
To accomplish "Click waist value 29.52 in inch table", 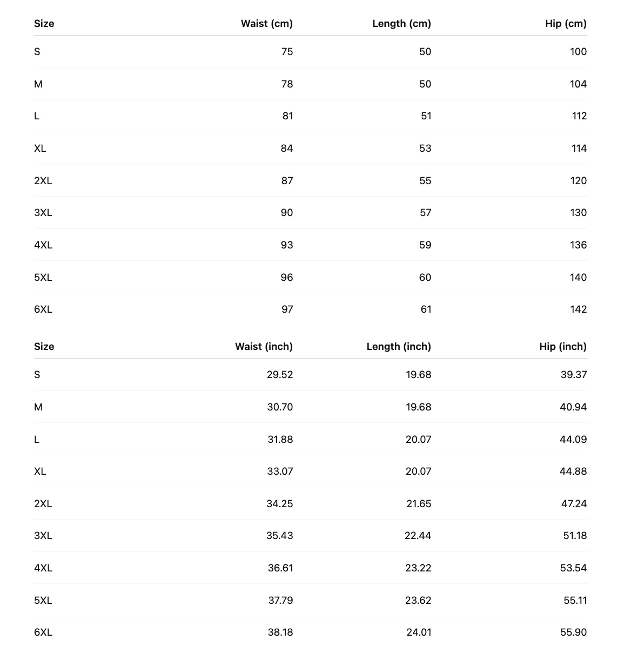I will click(x=280, y=375).
